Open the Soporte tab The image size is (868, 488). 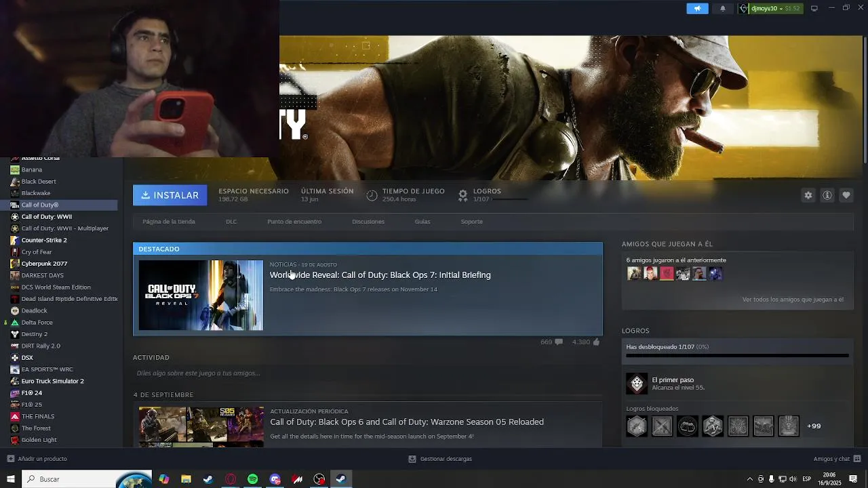[x=472, y=222]
